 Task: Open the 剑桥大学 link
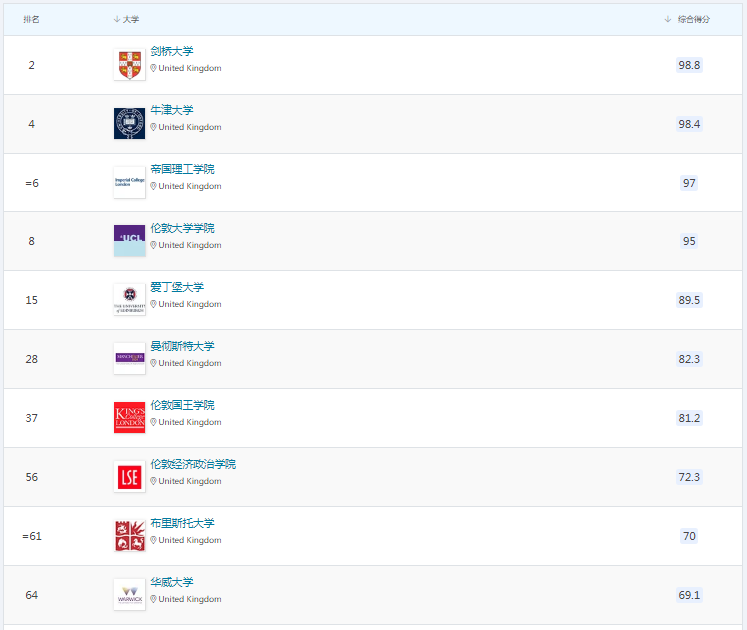(171, 51)
